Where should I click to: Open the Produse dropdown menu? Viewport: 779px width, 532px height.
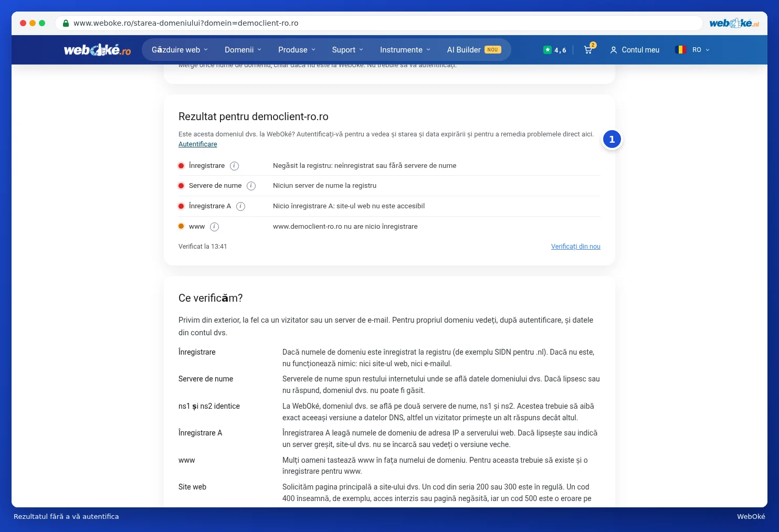(x=297, y=50)
